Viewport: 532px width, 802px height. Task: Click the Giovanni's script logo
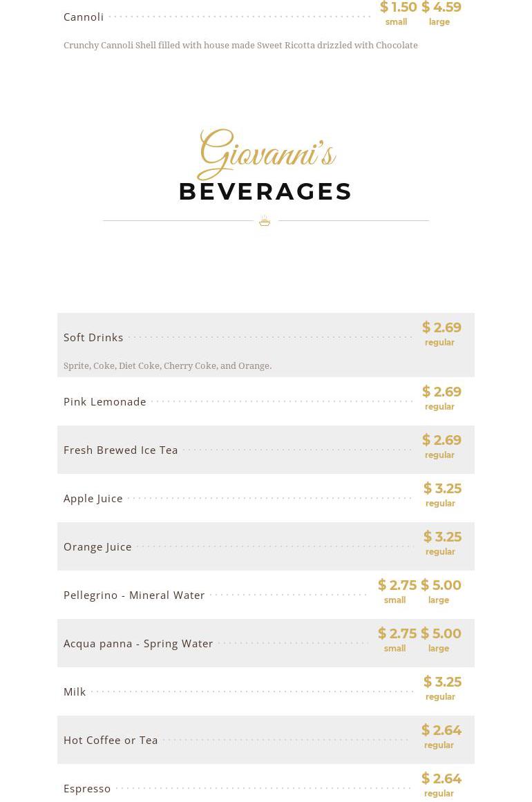point(266,154)
